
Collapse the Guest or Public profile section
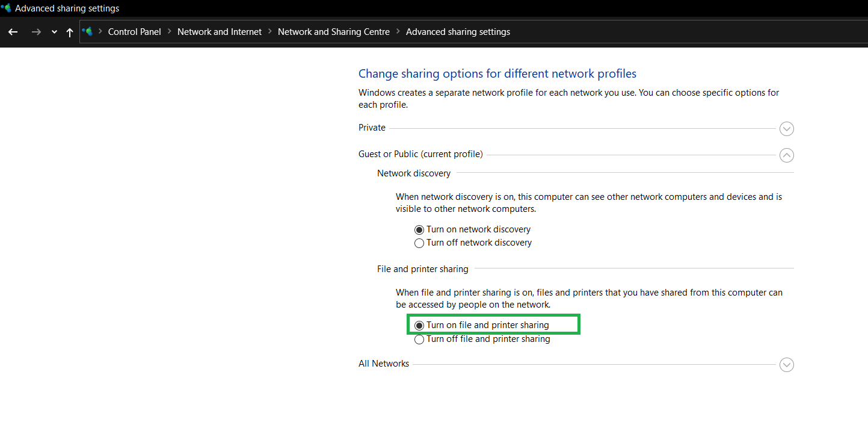coord(786,155)
